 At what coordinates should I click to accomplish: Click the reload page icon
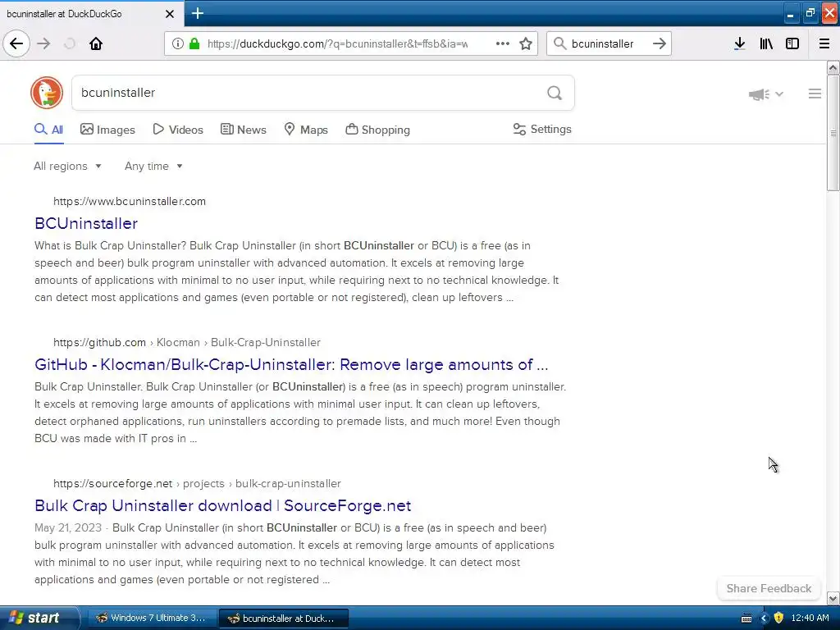coord(70,43)
